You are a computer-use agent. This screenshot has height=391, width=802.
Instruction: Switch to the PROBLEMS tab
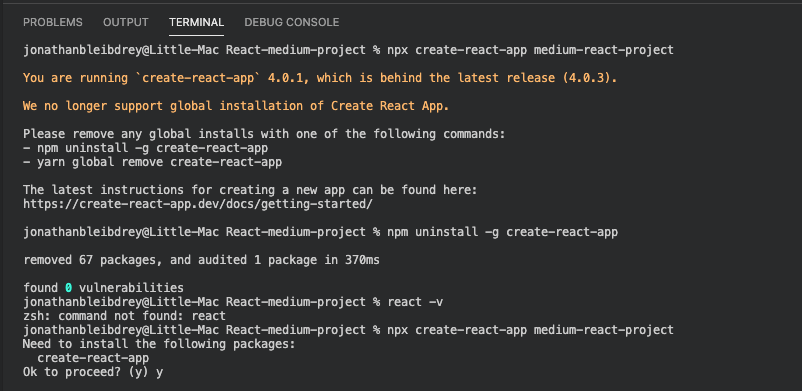pyautogui.click(x=53, y=23)
